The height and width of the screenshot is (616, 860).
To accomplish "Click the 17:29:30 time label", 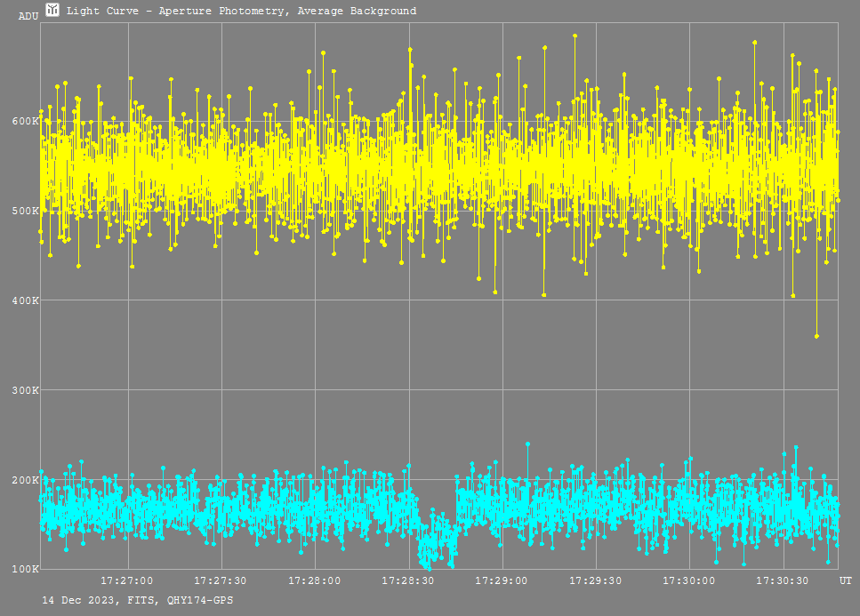I will 595,581.
